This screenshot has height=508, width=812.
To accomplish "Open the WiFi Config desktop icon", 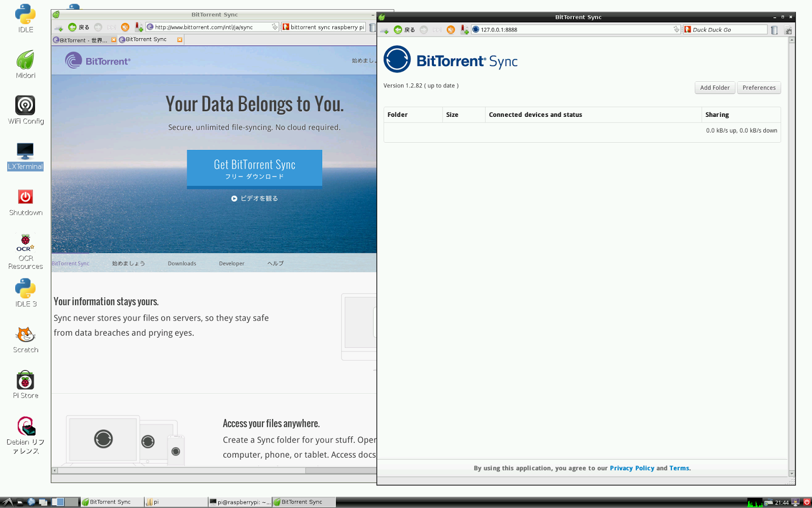I will pyautogui.click(x=25, y=110).
